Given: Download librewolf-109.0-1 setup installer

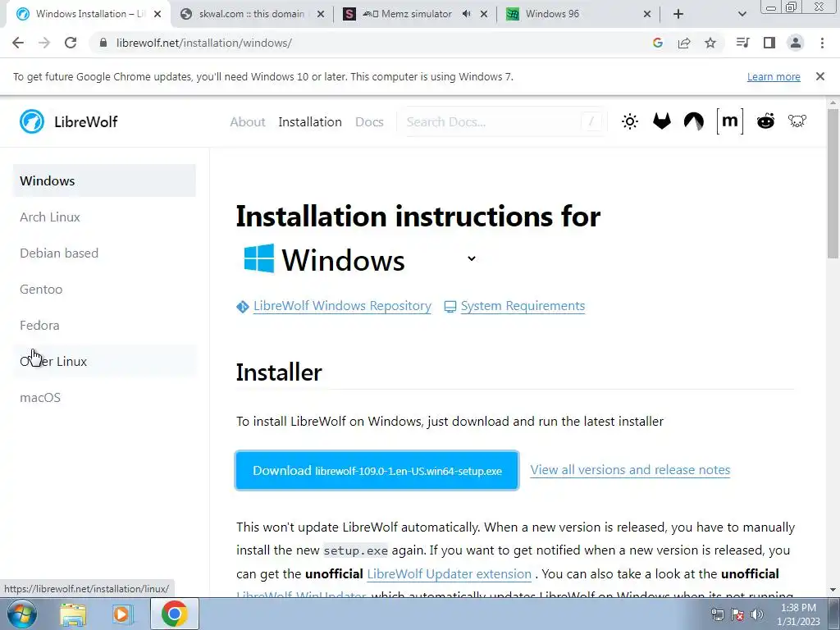Looking at the screenshot, I should coord(377,470).
